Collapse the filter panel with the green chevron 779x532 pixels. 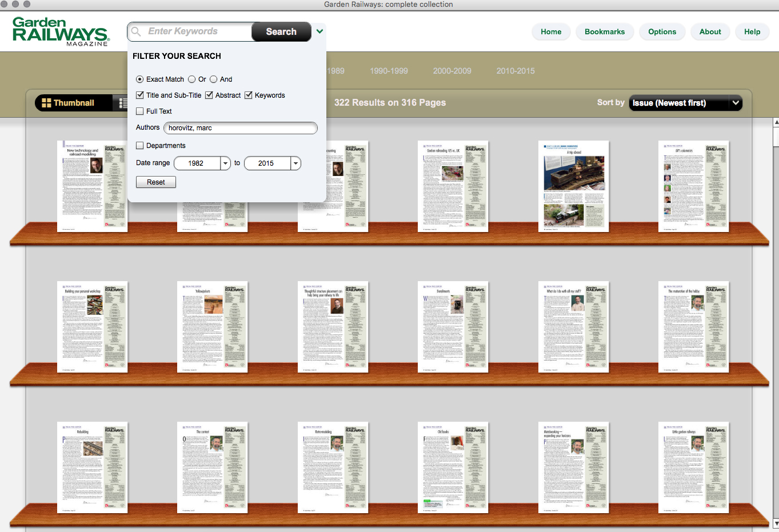point(320,31)
